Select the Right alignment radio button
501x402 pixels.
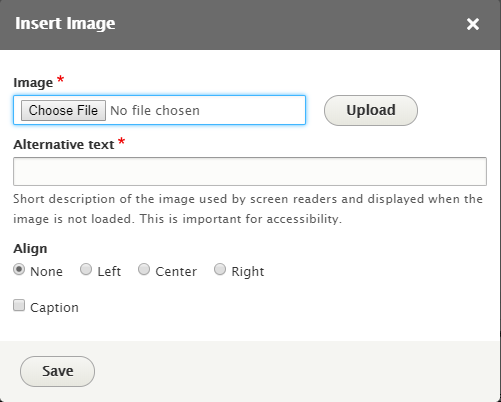pyautogui.click(x=220, y=269)
